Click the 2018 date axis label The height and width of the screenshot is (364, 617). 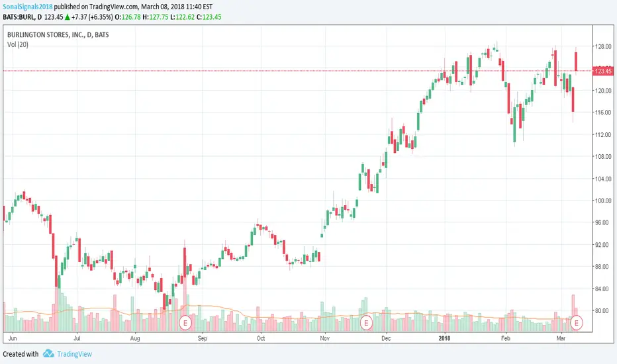[x=444, y=338]
